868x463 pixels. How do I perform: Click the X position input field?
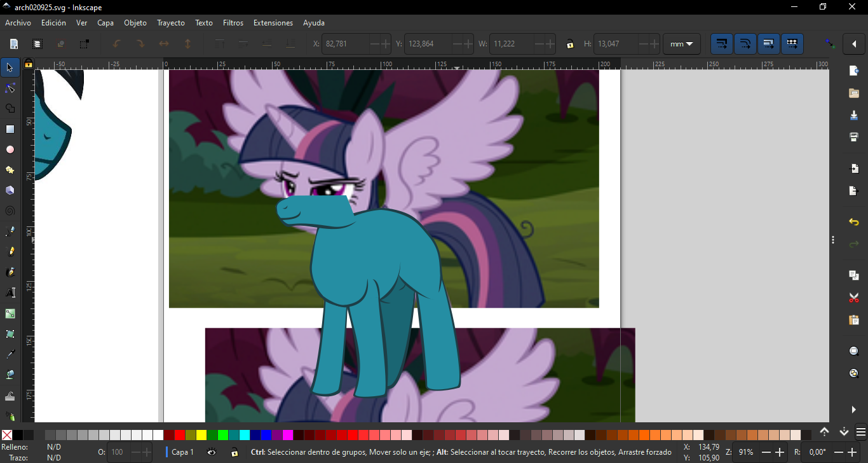pyautogui.click(x=346, y=44)
